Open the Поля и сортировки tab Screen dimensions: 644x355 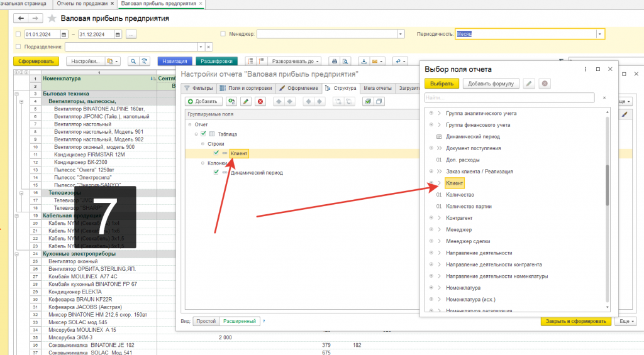(246, 88)
